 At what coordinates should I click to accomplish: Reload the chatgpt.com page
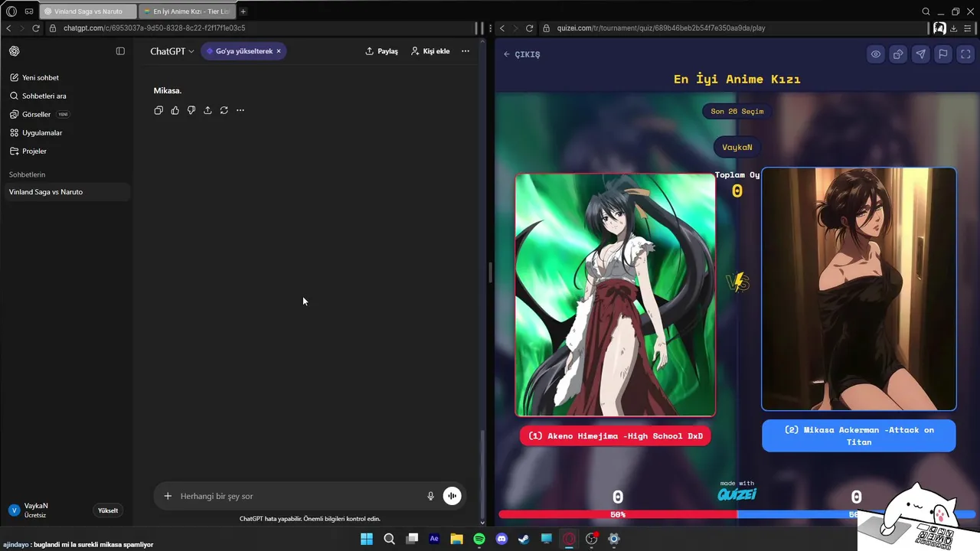point(35,28)
